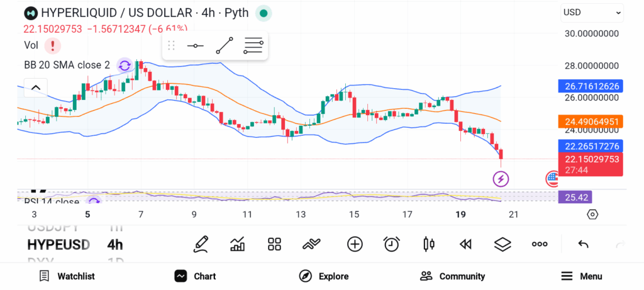Open candlestick chart type selector
644x290 pixels.
coord(430,244)
